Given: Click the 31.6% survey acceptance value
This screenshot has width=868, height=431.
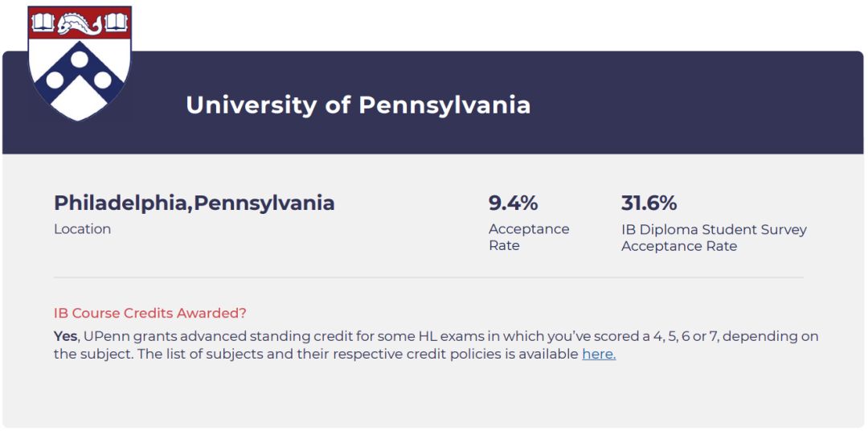Looking at the screenshot, I should [649, 203].
